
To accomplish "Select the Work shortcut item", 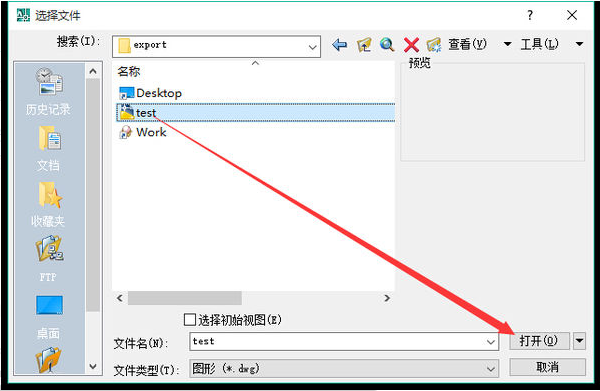I will 143,132.
